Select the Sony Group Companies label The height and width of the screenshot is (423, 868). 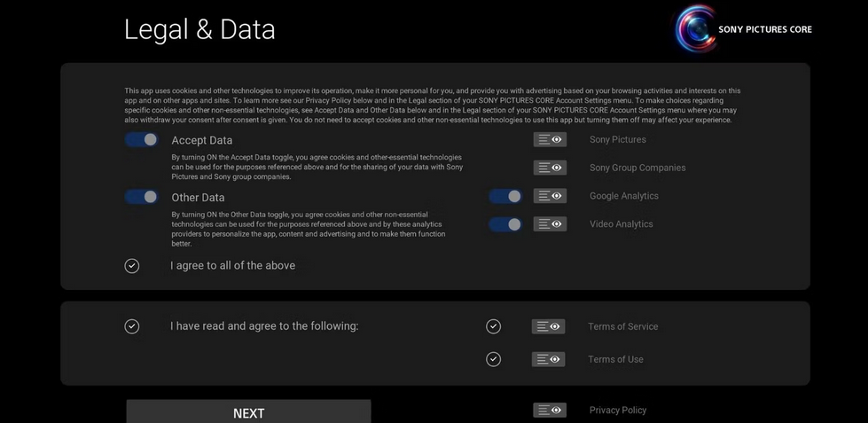pos(637,168)
